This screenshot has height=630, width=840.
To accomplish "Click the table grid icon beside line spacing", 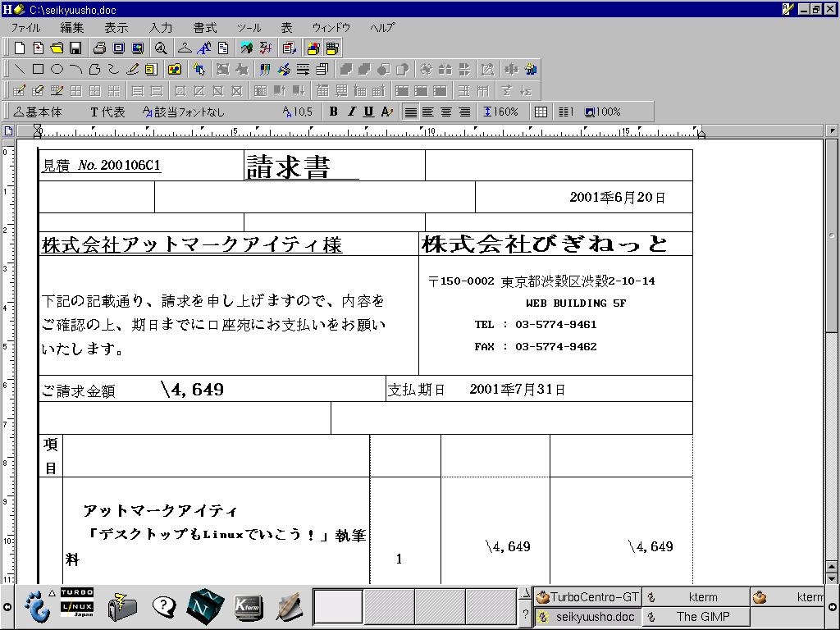I will click(x=541, y=112).
